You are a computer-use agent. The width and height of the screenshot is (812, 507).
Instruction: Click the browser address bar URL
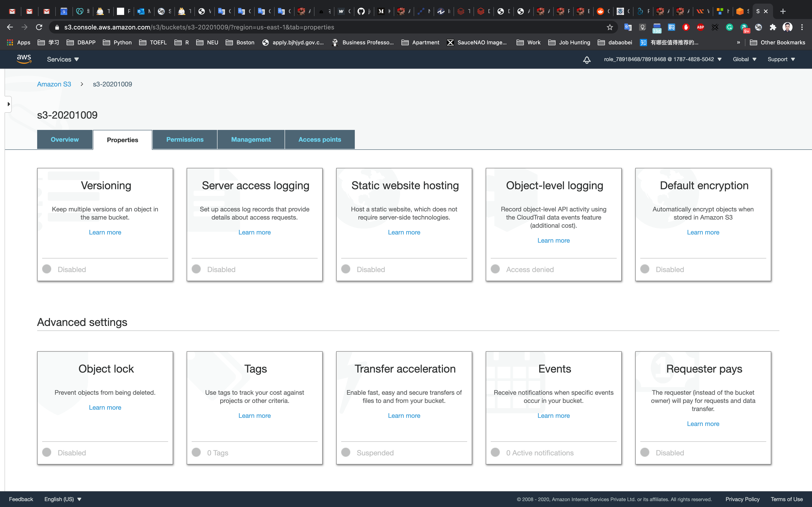(199, 27)
